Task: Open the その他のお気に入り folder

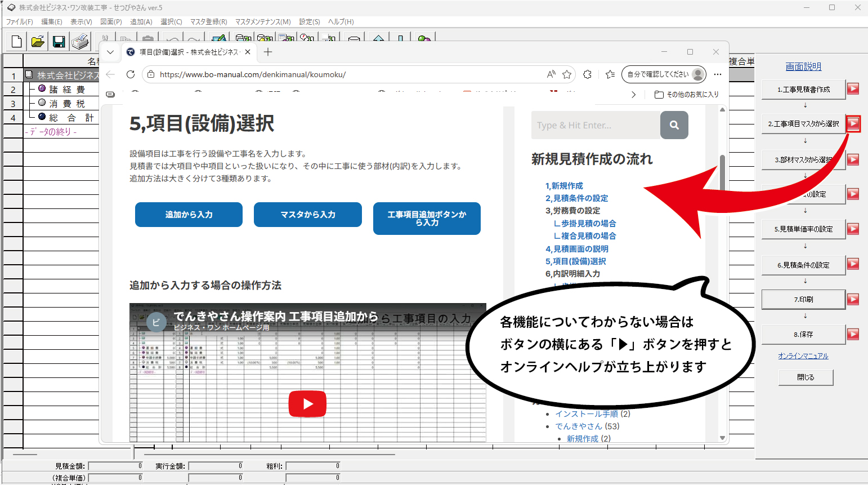Action: click(x=687, y=95)
